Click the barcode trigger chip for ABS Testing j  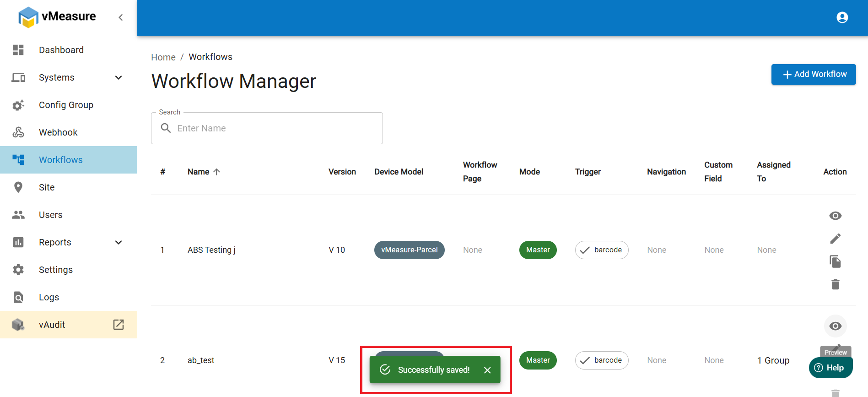point(602,250)
